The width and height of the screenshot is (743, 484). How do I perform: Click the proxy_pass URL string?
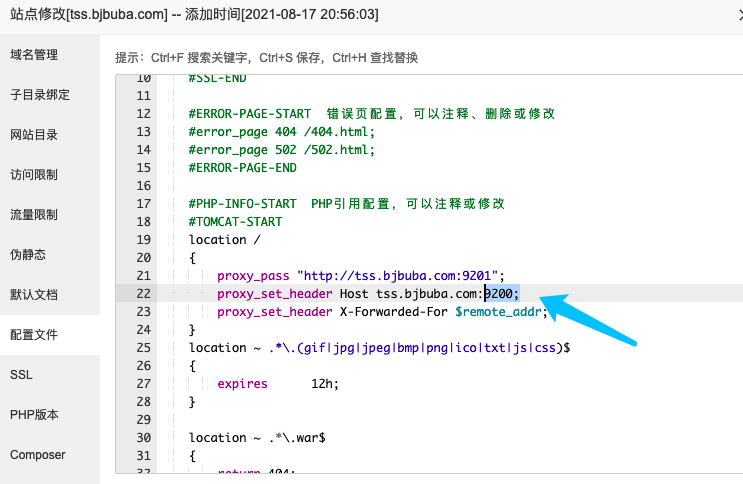pos(398,275)
